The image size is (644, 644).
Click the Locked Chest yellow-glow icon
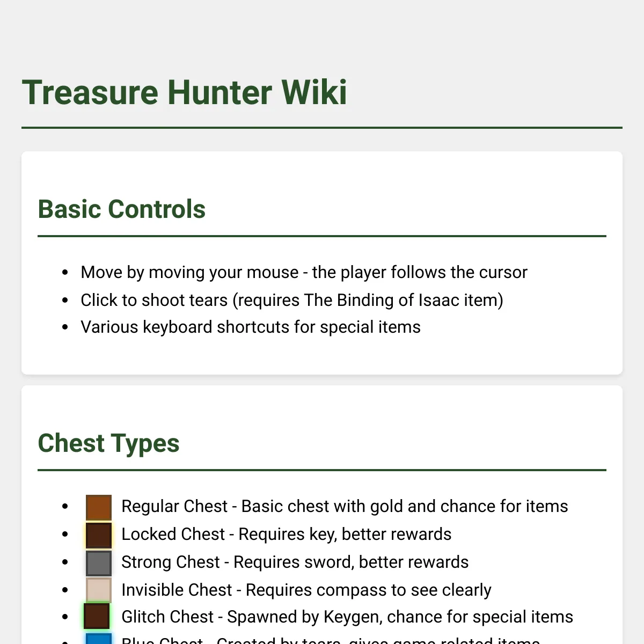tap(99, 536)
